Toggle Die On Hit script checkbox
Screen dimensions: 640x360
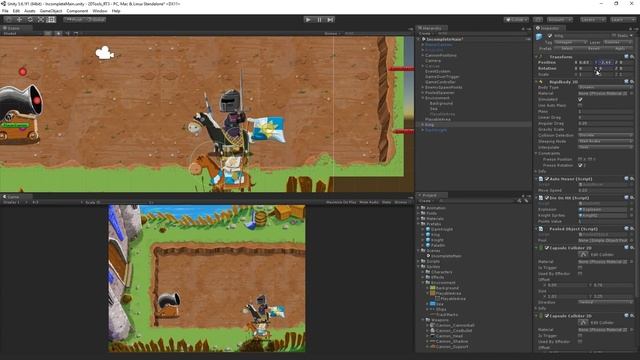click(x=547, y=198)
